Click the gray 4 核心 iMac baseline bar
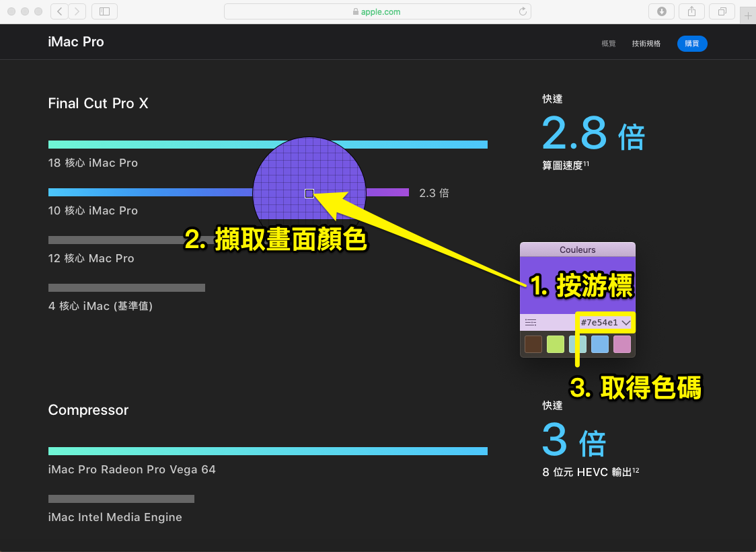 (127, 288)
